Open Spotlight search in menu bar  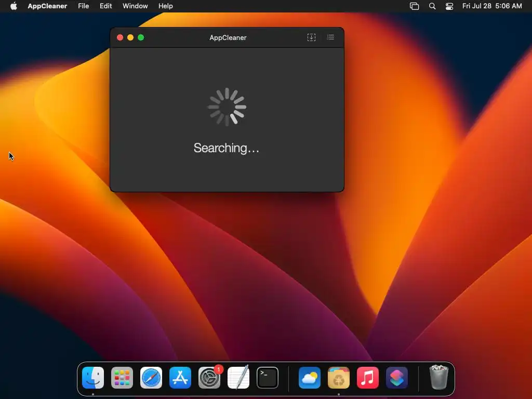(432, 6)
